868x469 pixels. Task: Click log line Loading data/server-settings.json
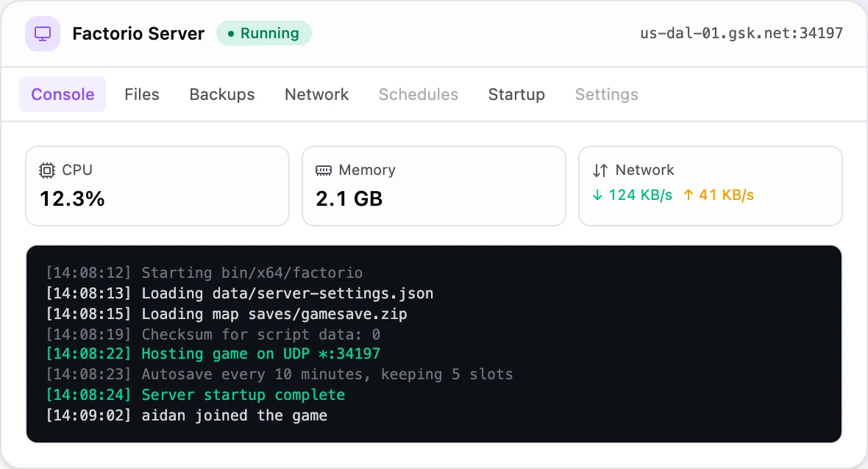pyautogui.click(x=240, y=293)
